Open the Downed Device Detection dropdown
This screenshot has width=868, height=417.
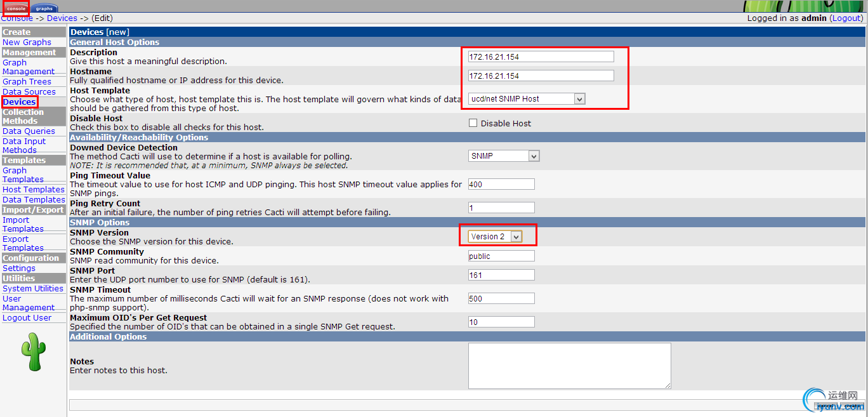504,156
